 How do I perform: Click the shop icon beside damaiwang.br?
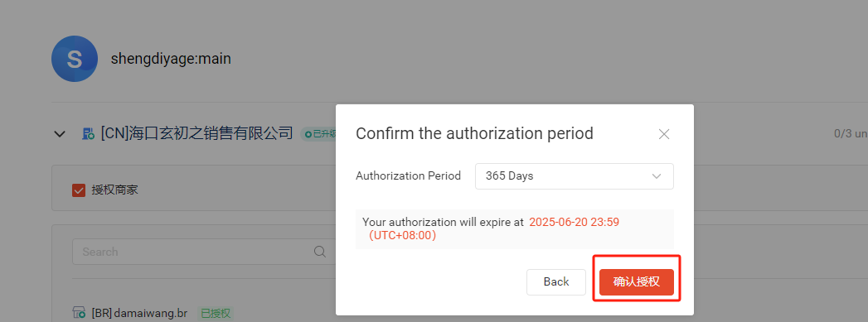click(79, 313)
